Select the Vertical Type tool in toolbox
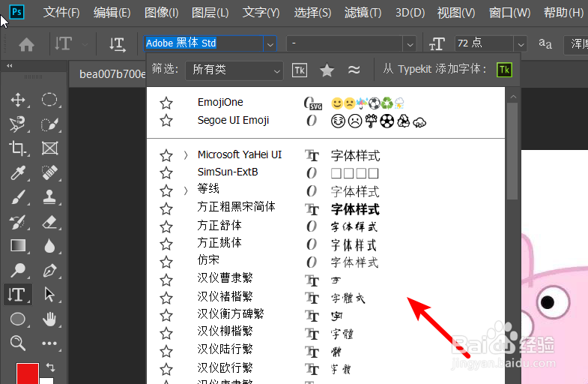The width and height of the screenshot is (588, 384). coord(17,295)
